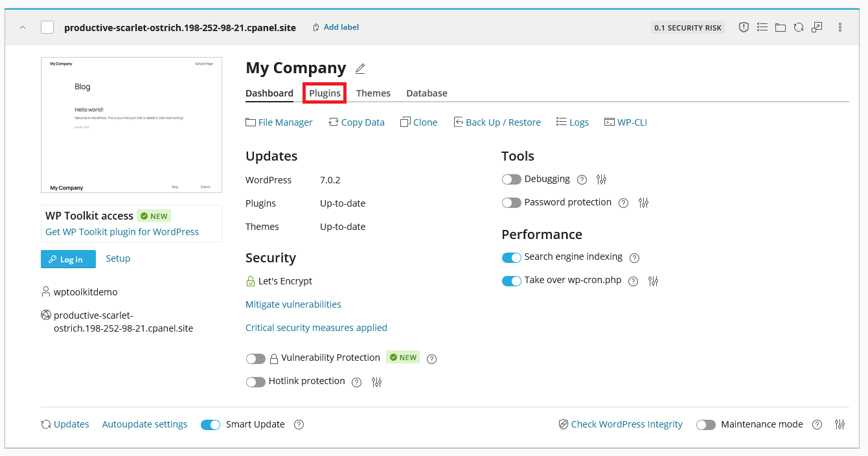Open site in new window icon
This screenshot has width=868, height=456.
(x=817, y=27)
